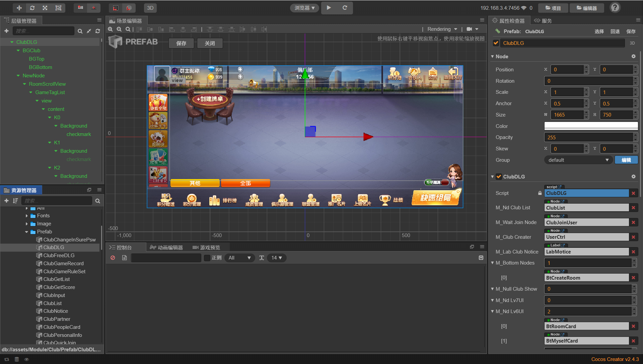Select ClubNotice prefab in assets
This screenshot has width=643, height=364.
56,311
